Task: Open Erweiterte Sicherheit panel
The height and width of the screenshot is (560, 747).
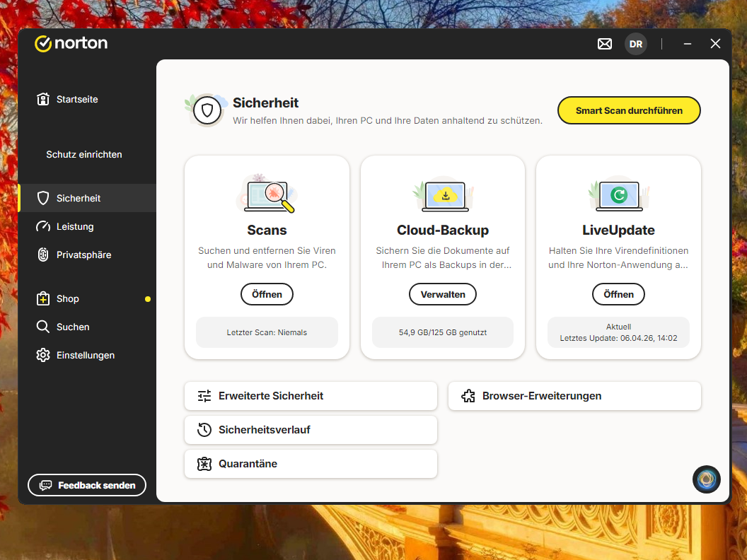Action: click(311, 396)
